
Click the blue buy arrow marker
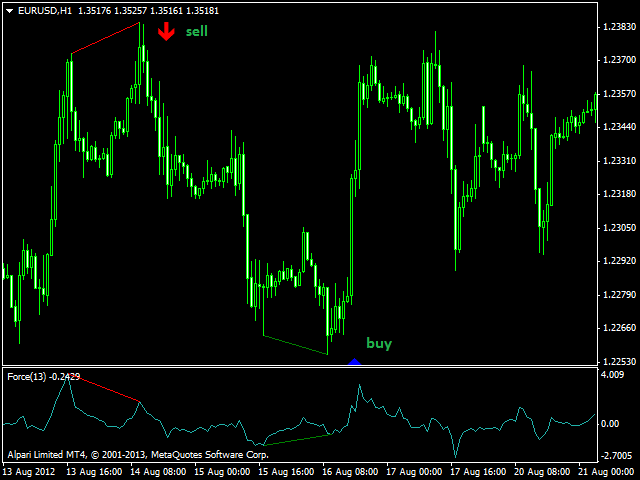[354, 362]
